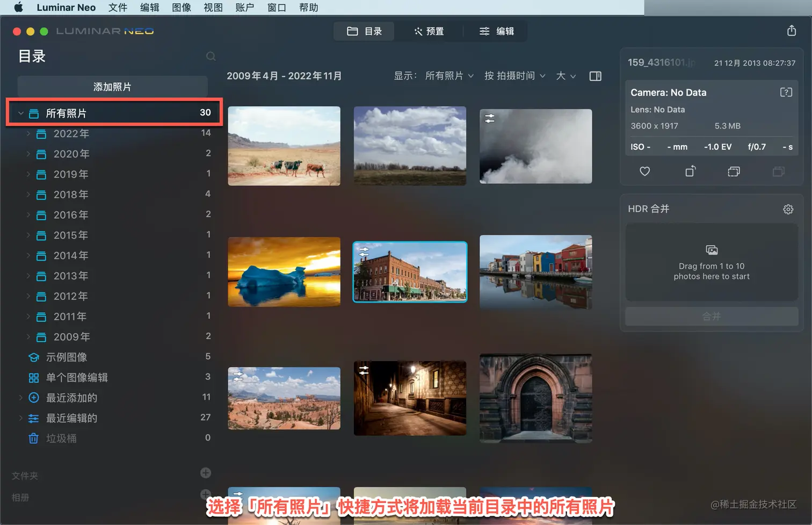Image resolution: width=812 pixels, height=525 pixels.
Task: Toggle the right side panel icon
Action: [x=595, y=76]
